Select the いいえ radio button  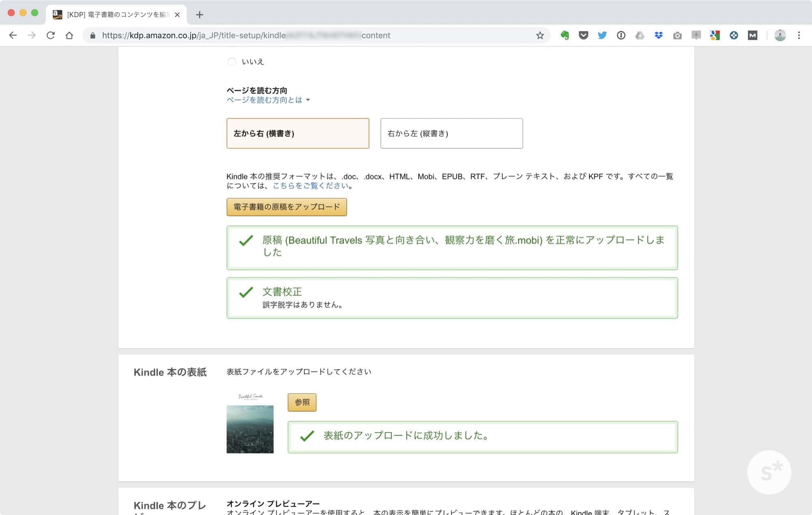(232, 62)
